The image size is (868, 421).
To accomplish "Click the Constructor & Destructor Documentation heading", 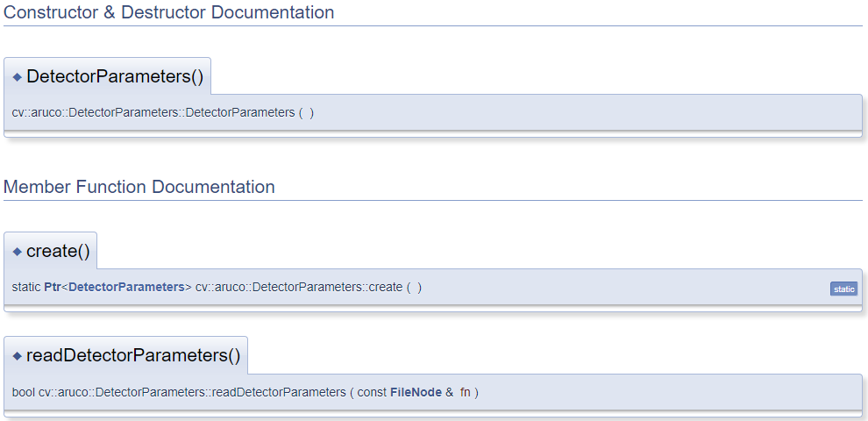I will coord(169,13).
